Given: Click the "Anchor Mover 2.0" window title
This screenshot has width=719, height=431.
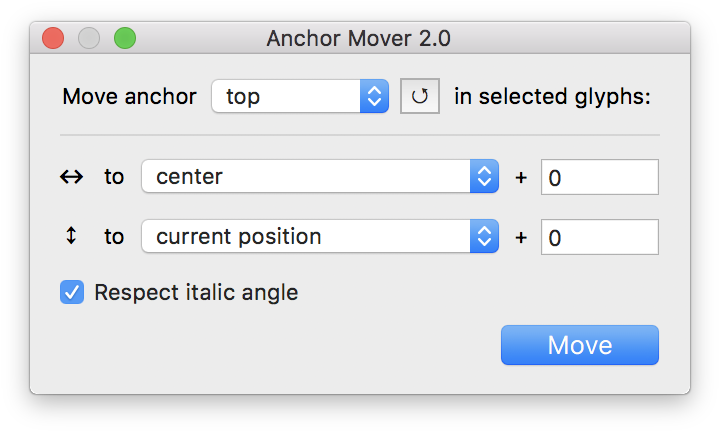Looking at the screenshot, I should (359, 39).
